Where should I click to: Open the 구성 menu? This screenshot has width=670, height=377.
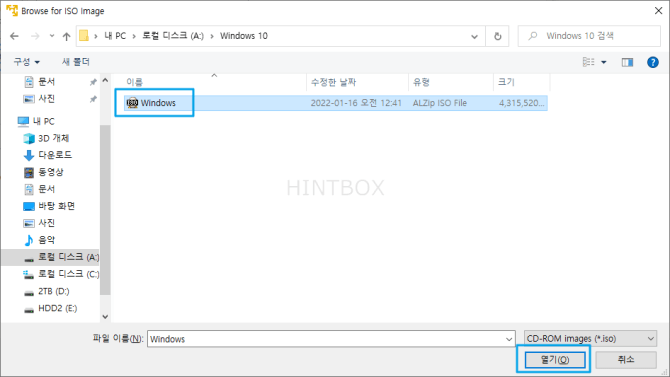(x=26, y=62)
